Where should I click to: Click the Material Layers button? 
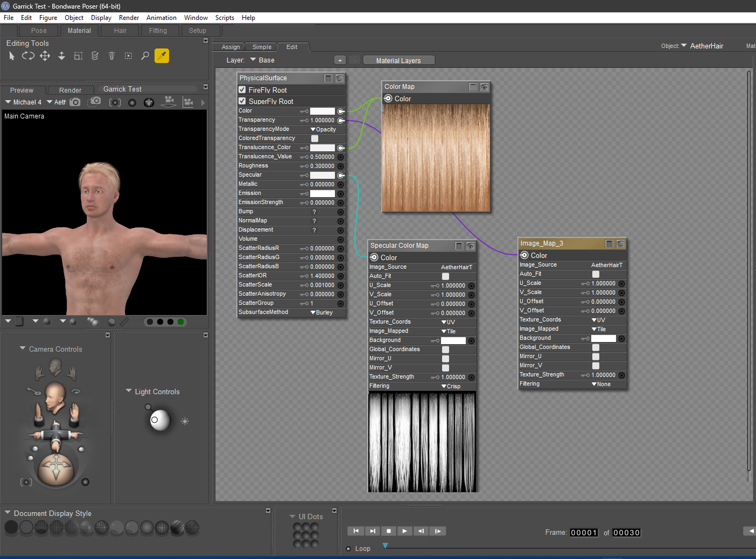398,60
